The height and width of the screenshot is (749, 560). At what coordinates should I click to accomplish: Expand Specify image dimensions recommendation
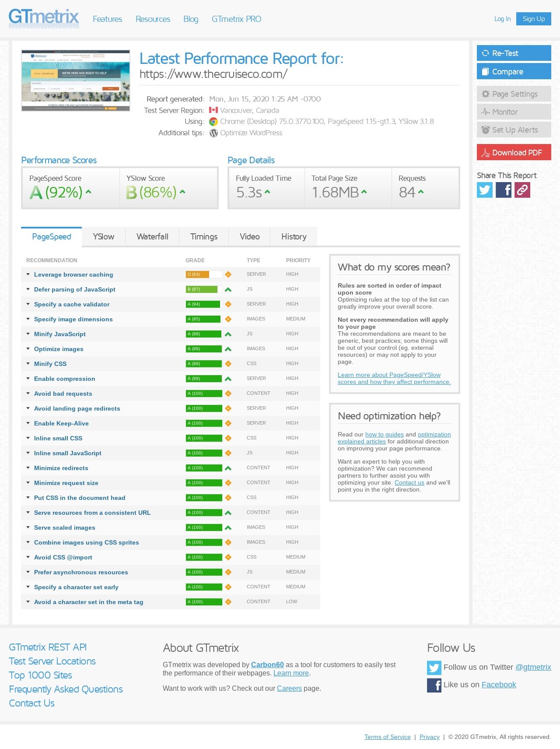(x=73, y=319)
